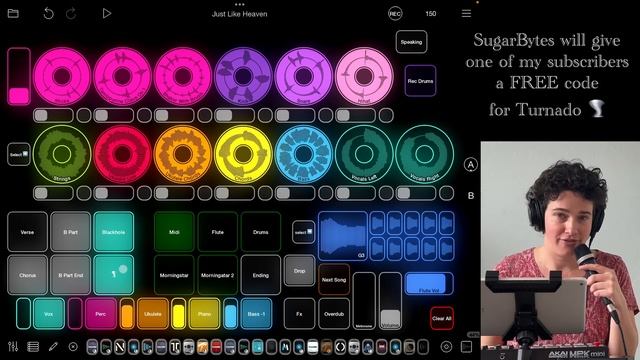Trigger the orange Ukulele Chords loop

[x=183, y=154]
